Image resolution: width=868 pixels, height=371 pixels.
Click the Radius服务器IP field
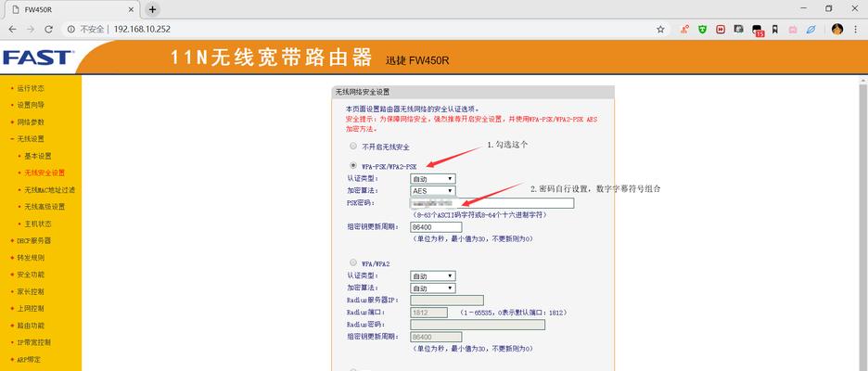coord(447,301)
